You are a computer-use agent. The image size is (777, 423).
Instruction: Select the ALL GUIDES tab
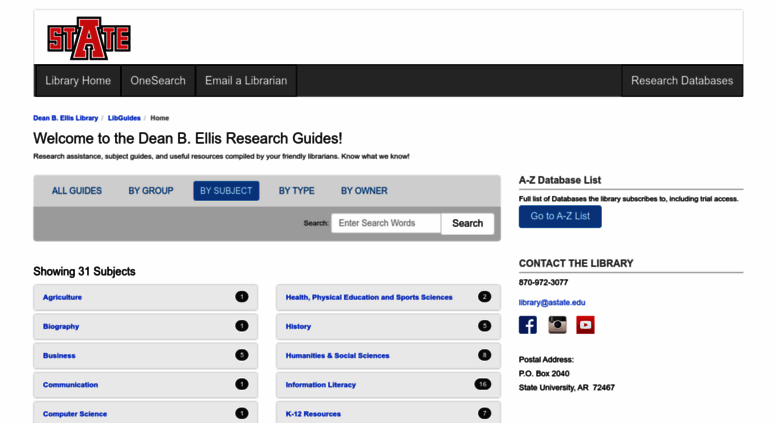click(x=77, y=191)
